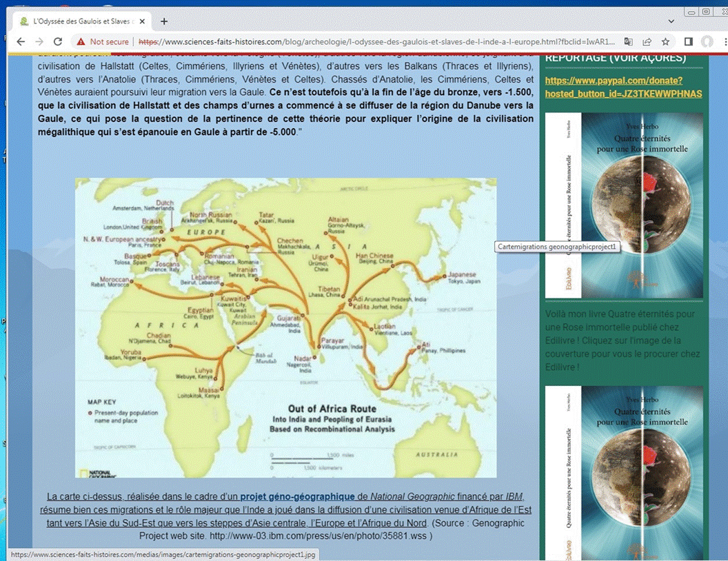Screen dimensions: 728x561
Task: Open the PayPal donate link
Action: point(623,88)
